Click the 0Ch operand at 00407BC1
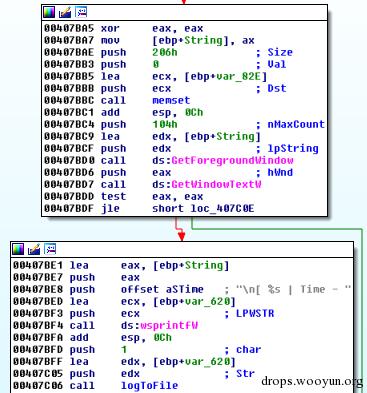 point(194,112)
